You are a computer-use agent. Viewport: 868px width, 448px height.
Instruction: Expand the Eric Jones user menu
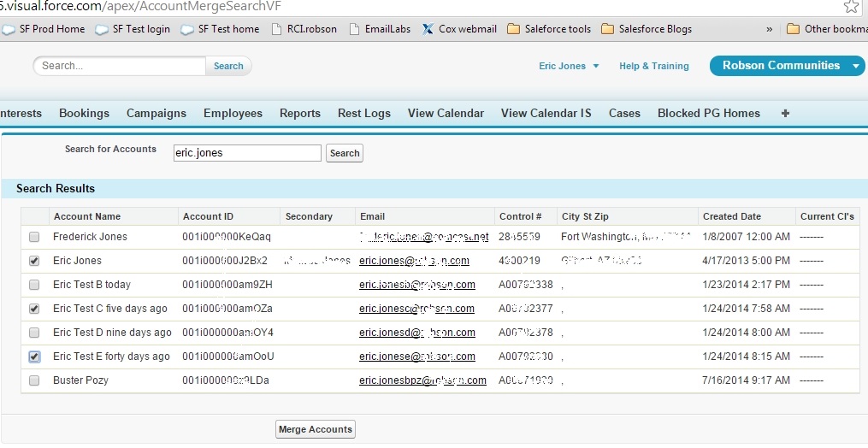click(x=569, y=66)
